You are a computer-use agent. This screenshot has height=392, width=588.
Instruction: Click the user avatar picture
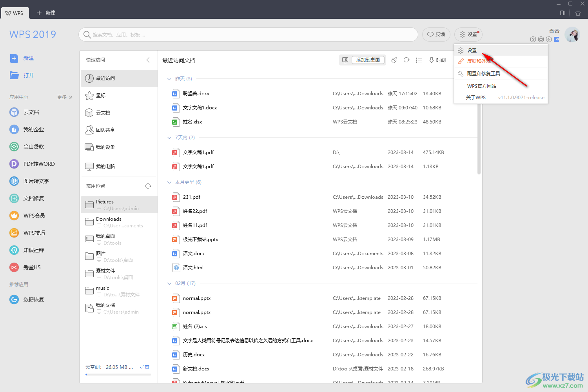pyautogui.click(x=572, y=34)
